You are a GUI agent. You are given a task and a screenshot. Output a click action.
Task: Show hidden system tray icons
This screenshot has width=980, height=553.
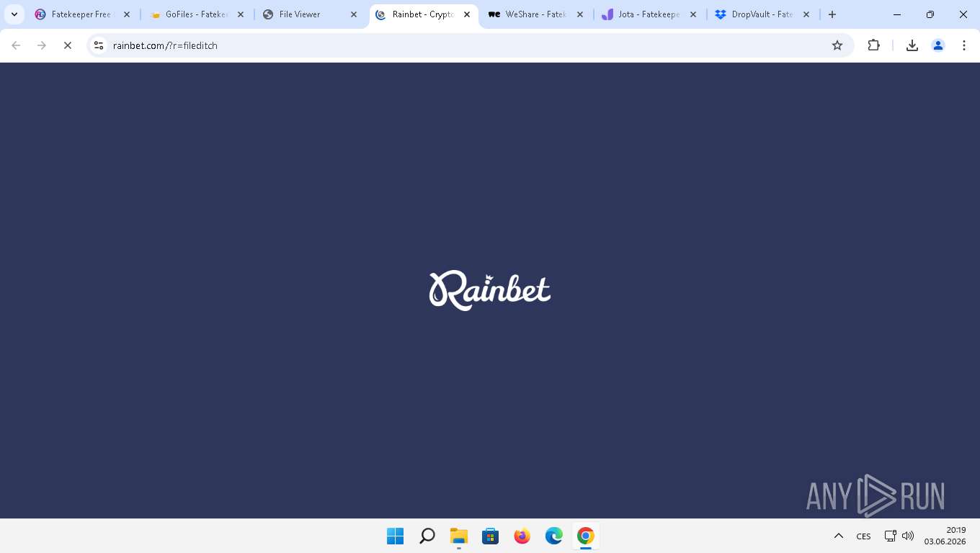839,536
